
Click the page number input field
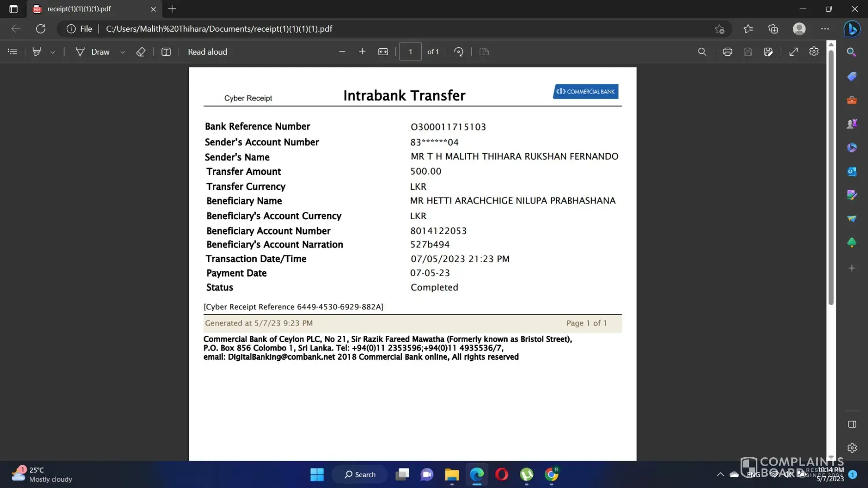point(410,52)
